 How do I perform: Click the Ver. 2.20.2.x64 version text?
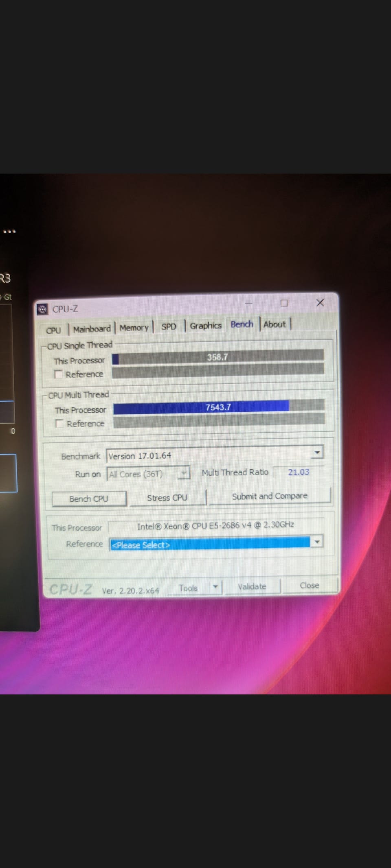pos(130,590)
